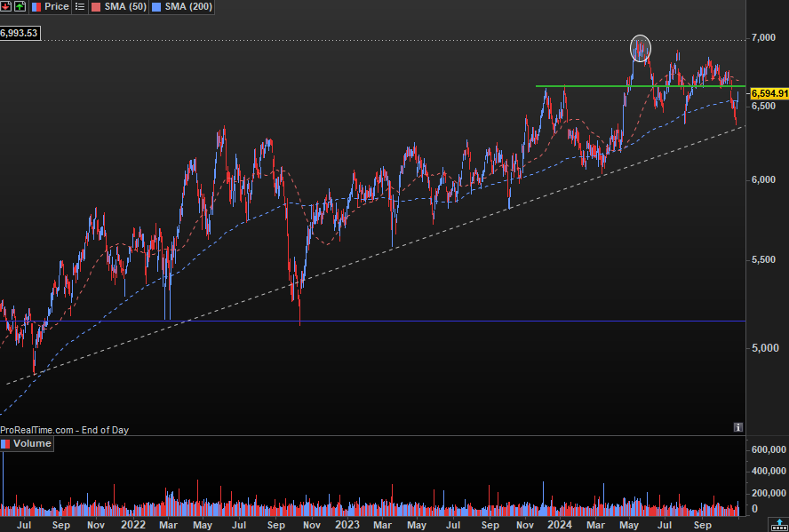This screenshot has height=532, width=789.
Task: Click the 2022 label on time axis
Action: [x=133, y=525]
